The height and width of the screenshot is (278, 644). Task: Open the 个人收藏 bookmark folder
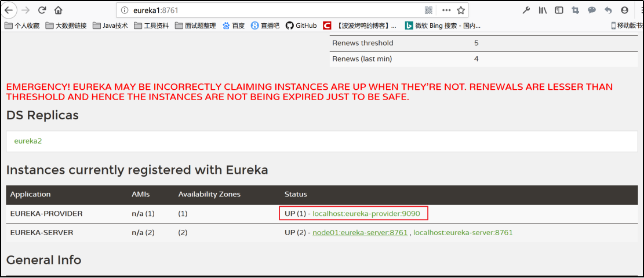coord(22,25)
